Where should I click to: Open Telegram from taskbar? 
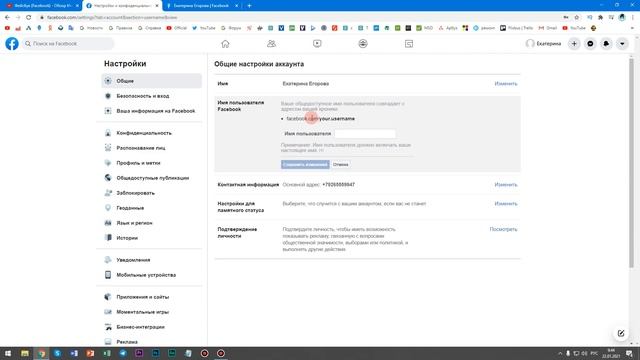(x=123, y=353)
